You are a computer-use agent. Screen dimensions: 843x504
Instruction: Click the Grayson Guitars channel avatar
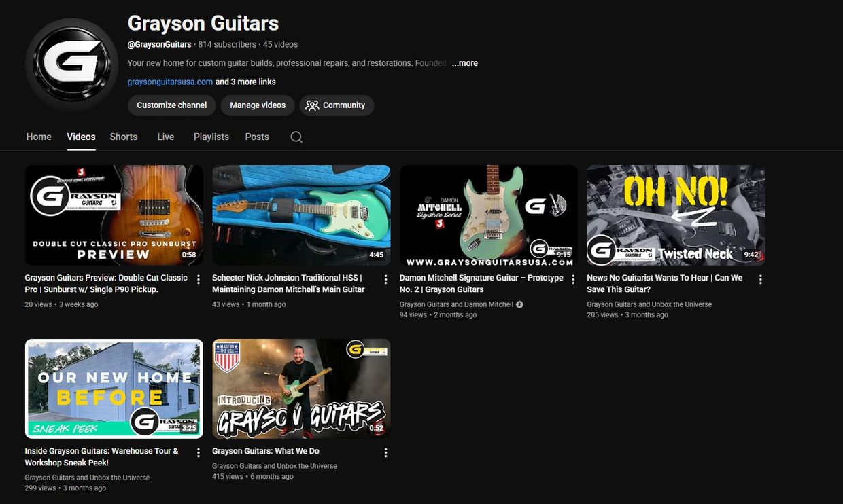pos(71,64)
